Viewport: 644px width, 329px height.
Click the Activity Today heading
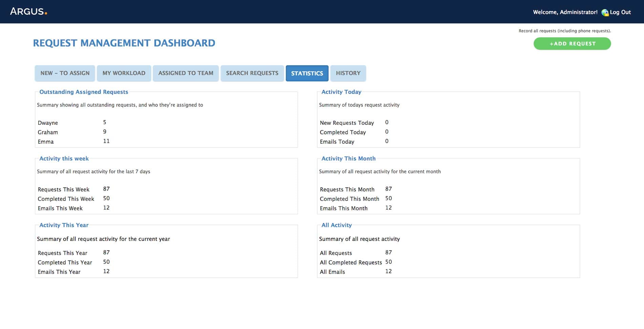pyautogui.click(x=341, y=92)
